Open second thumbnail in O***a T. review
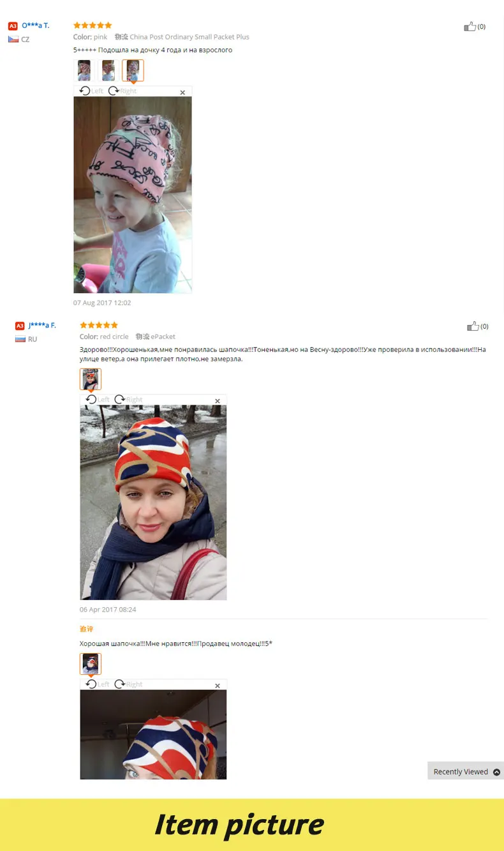This screenshot has width=504, height=851. coord(108,70)
